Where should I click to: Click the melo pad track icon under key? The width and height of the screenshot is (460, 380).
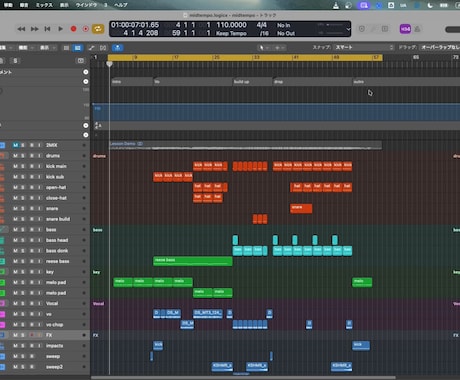pos(2,282)
